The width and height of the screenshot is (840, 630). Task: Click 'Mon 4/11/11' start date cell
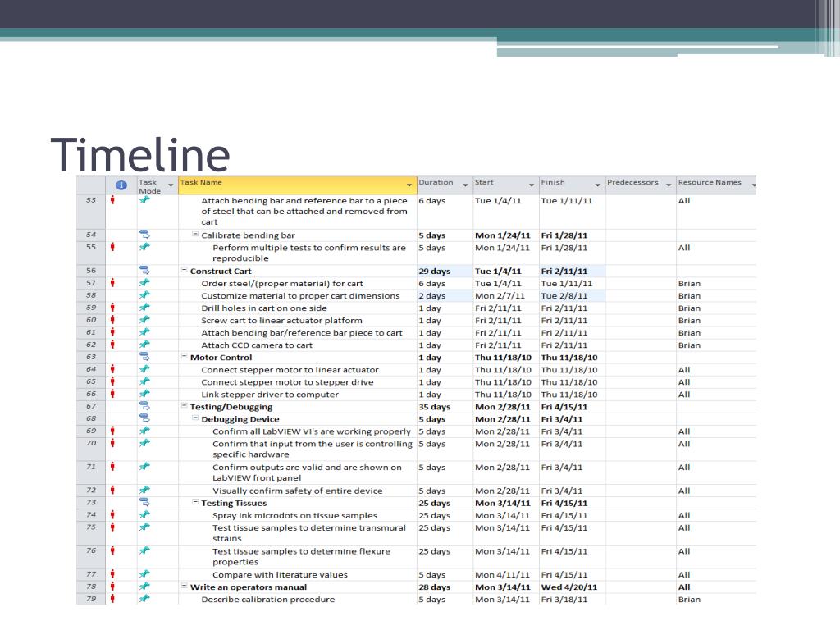pyautogui.click(x=505, y=575)
